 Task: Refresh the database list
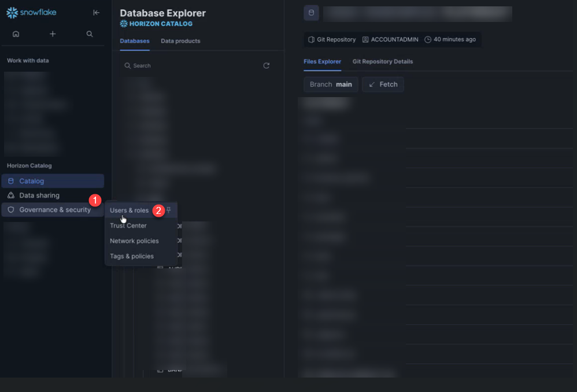(266, 66)
